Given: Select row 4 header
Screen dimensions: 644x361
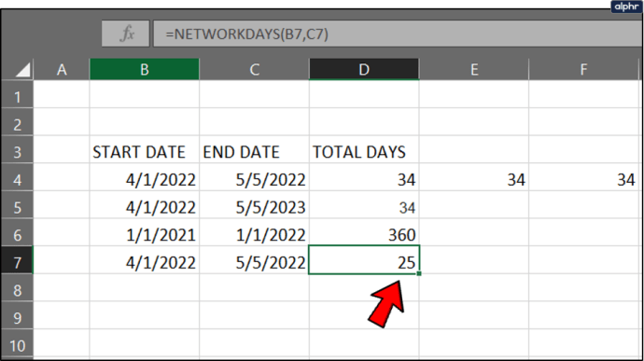Looking at the screenshot, I should tap(17, 179).
